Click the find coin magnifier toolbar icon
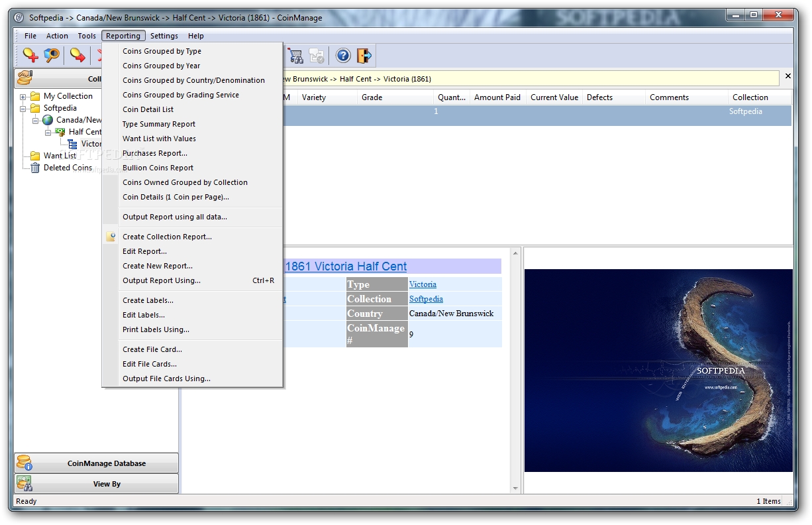 [52, 56]
